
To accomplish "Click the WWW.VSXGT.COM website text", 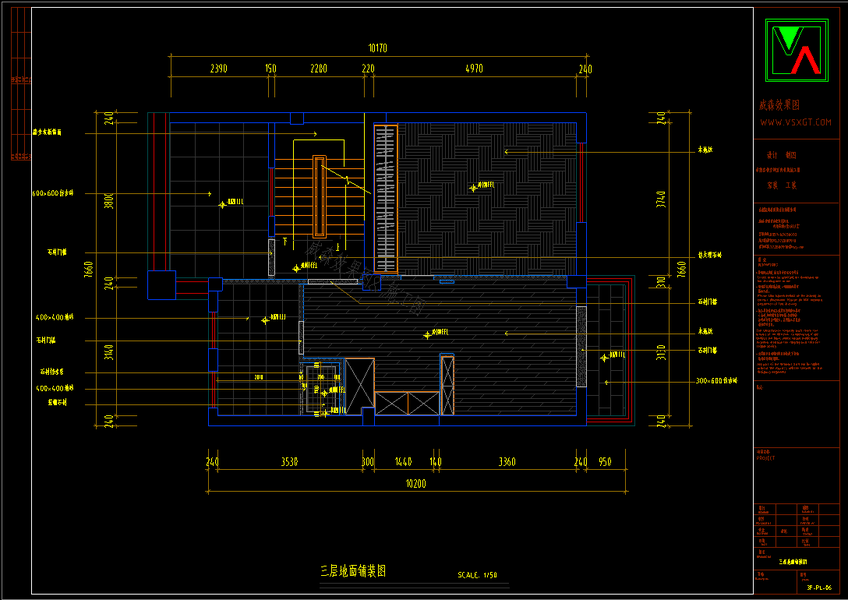I will click(796, 122).
